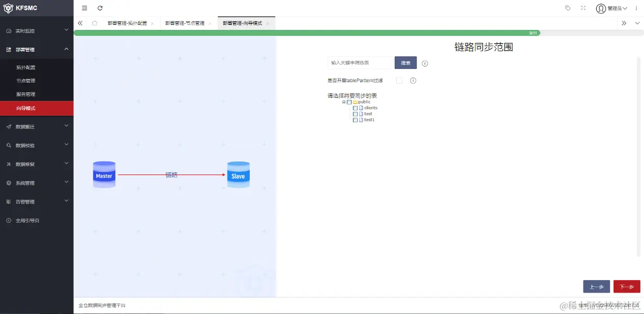Switch to the 部署管理-拓扑配置 tab

click(x=127, y=23)
